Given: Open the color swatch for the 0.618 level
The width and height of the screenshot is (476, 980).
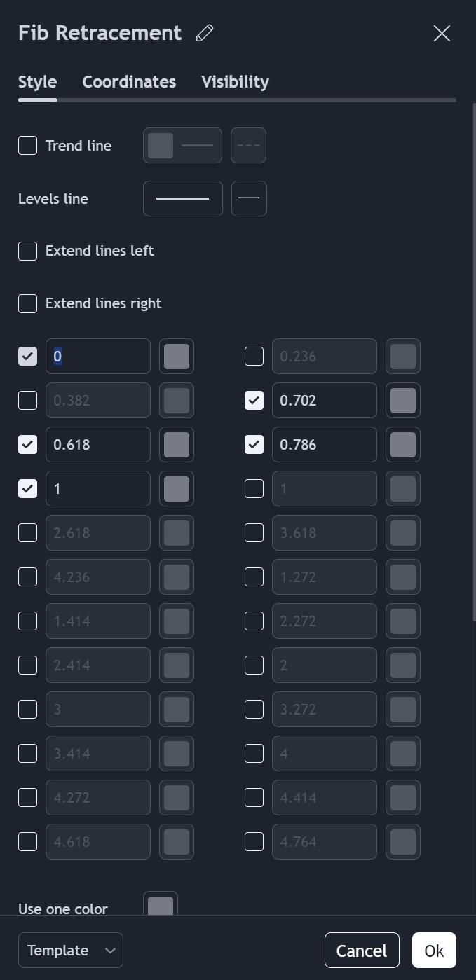Looking at the screenshot, I should (177, 445).
